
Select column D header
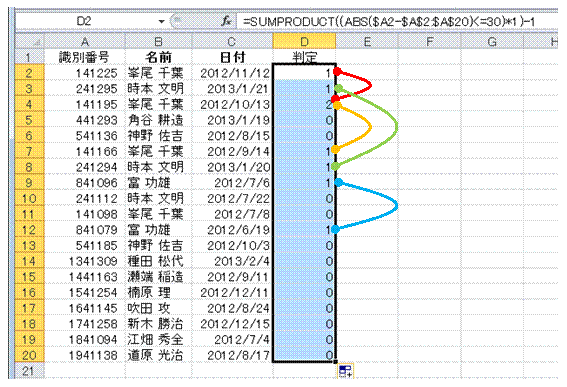304,42
